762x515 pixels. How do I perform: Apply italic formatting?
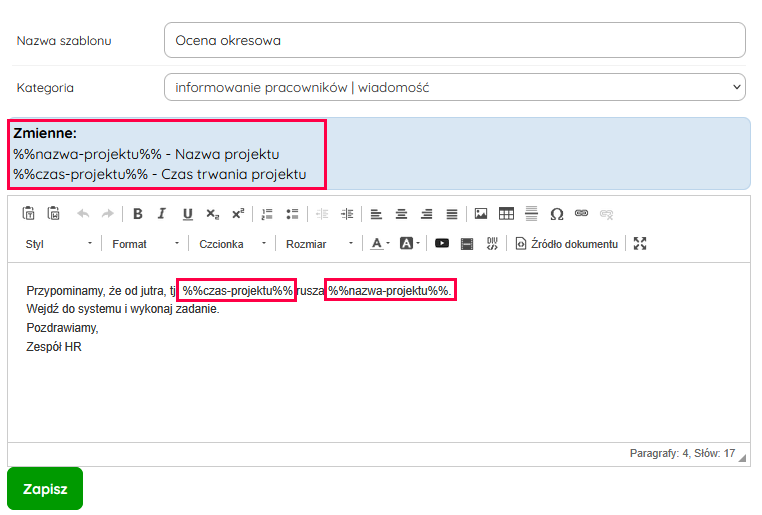click(x=162, y=213)
